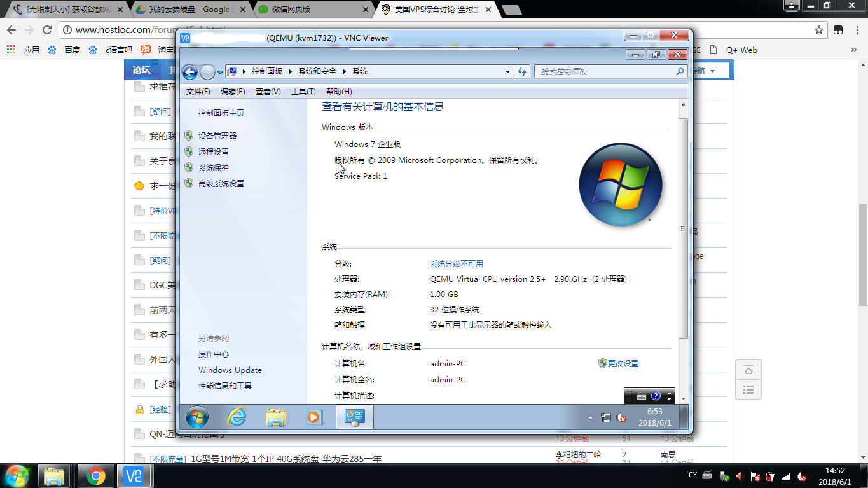Click the 系统分级不可用 link

pyautogui.click(x=457, y=263)
